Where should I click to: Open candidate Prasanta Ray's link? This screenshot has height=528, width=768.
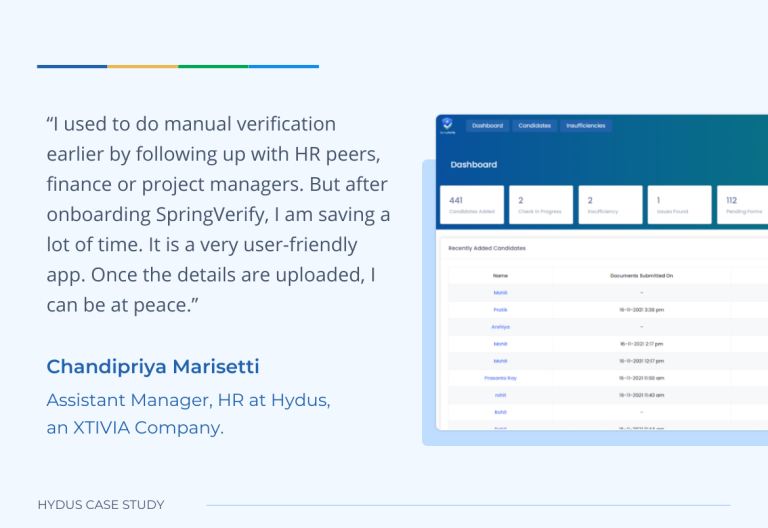click(500, 378)
